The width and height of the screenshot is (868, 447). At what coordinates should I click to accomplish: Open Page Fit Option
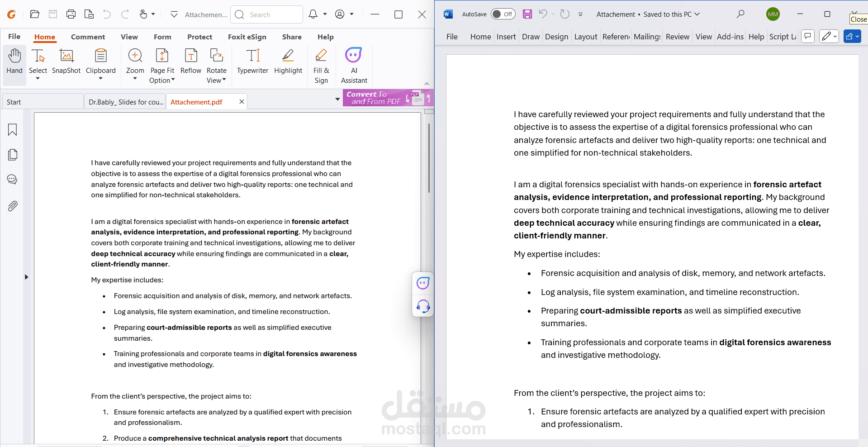pyautogui.click(x=162, y=66)
